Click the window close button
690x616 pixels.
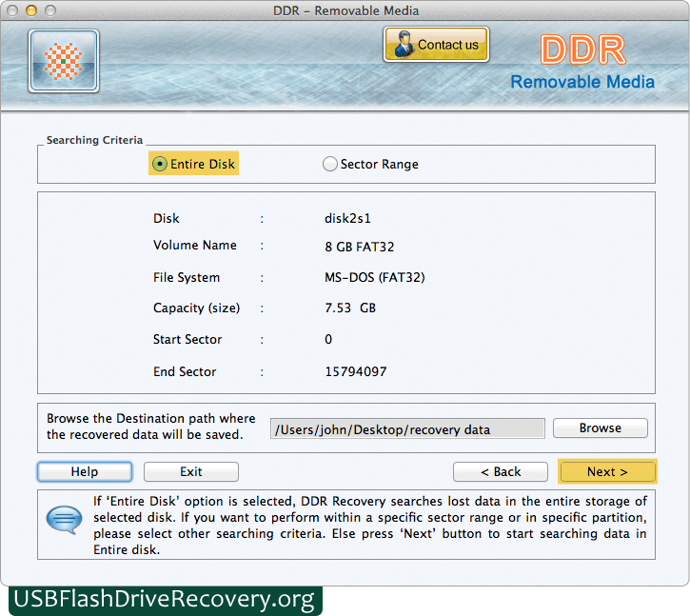click(12, 10)
